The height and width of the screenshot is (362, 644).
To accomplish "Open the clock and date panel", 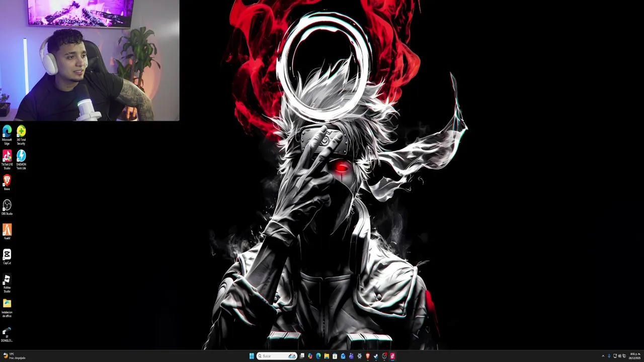I will [635, 356].
